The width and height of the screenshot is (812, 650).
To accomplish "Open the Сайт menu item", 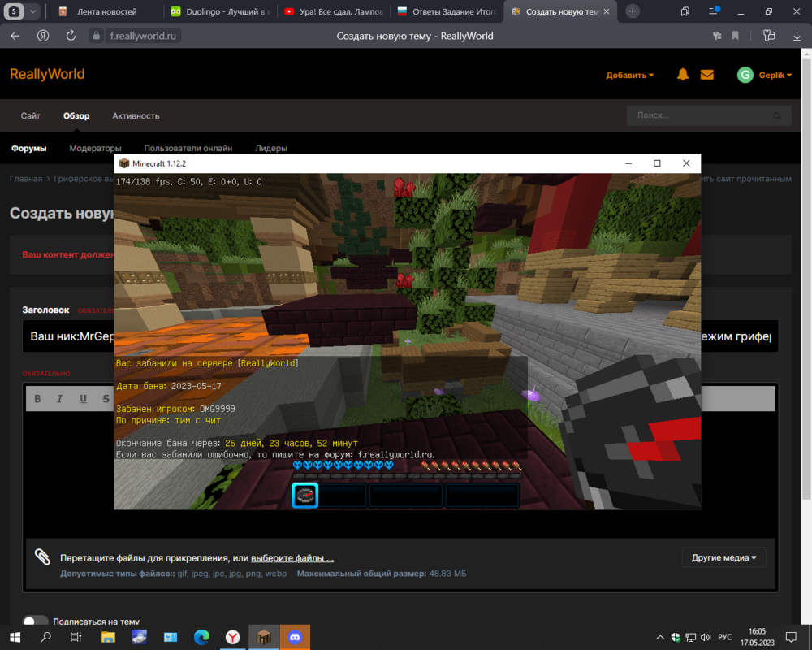I will [31, 115].
